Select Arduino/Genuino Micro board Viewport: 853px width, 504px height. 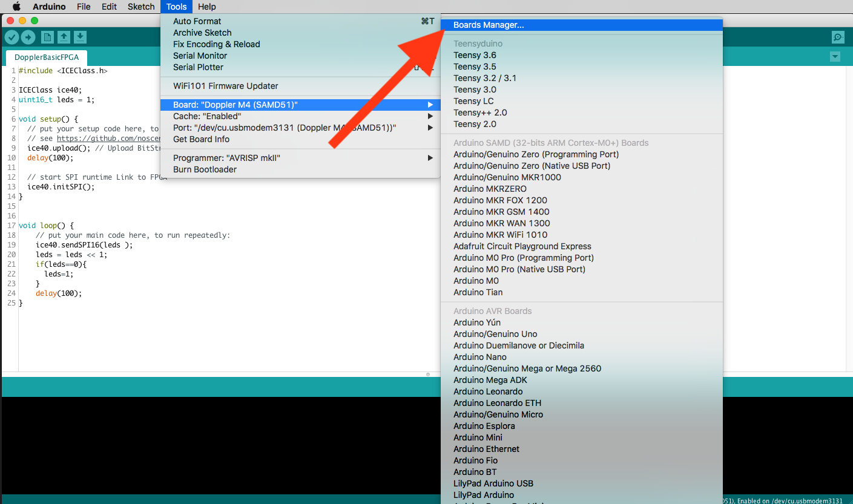click(x=582, y=414)
